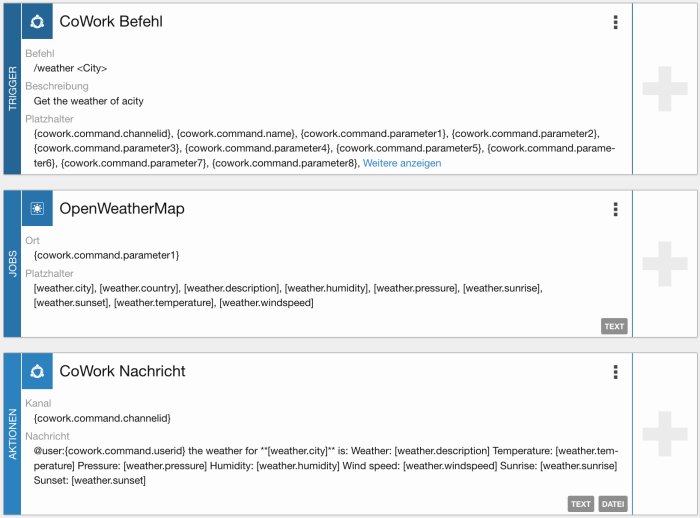Click the CoWork Befehl trigger icon
Image resolution: width=700 pixels, height=518 pixels.
pyautogui.click(x=37, y=21)
